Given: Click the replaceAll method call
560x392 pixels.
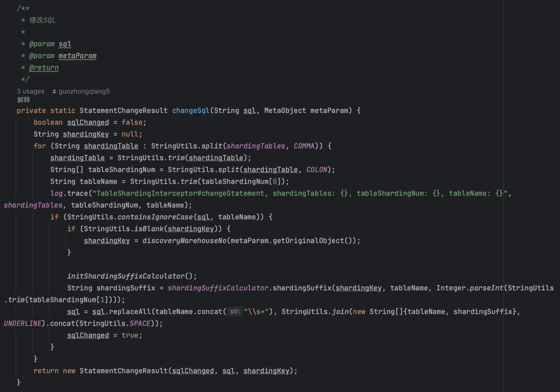Looking at the screenshot, I should [x=130, y=312].
